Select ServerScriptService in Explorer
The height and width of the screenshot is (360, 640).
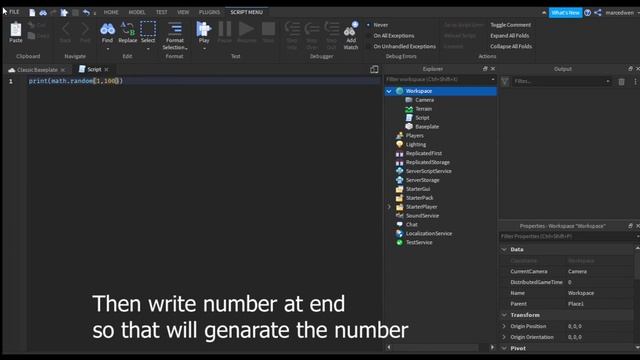428,171
